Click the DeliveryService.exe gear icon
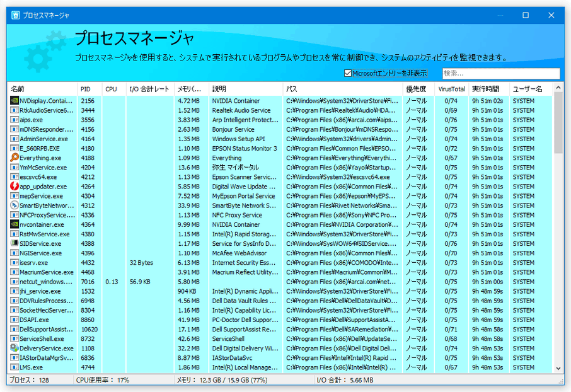This screenshot has height=392, width=571. point(14,348)
